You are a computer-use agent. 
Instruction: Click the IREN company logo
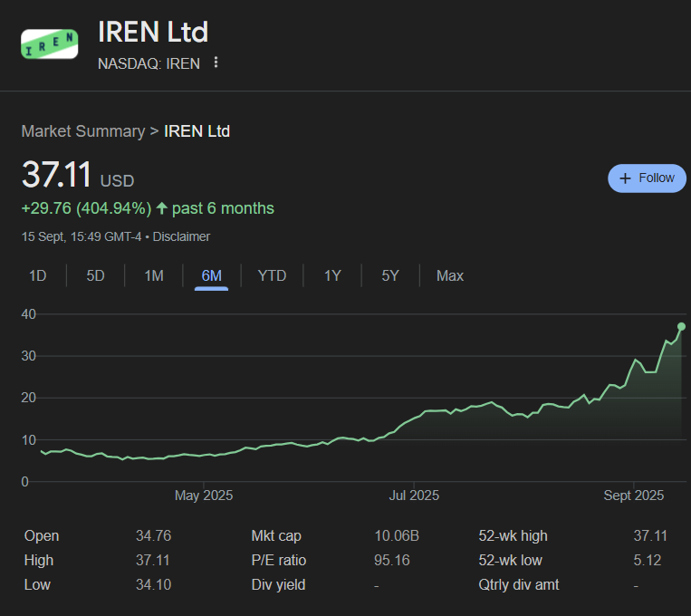pos(49,44)
